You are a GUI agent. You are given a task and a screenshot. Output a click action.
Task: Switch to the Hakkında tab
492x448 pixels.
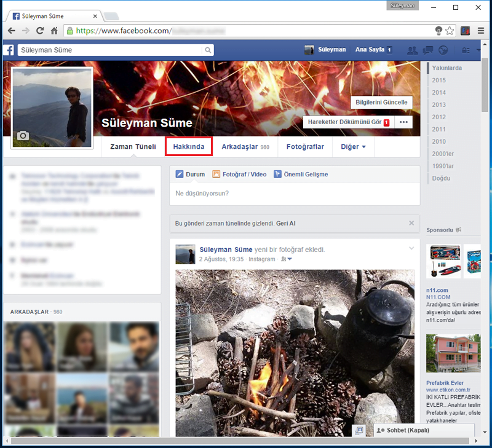pos(188,147)
